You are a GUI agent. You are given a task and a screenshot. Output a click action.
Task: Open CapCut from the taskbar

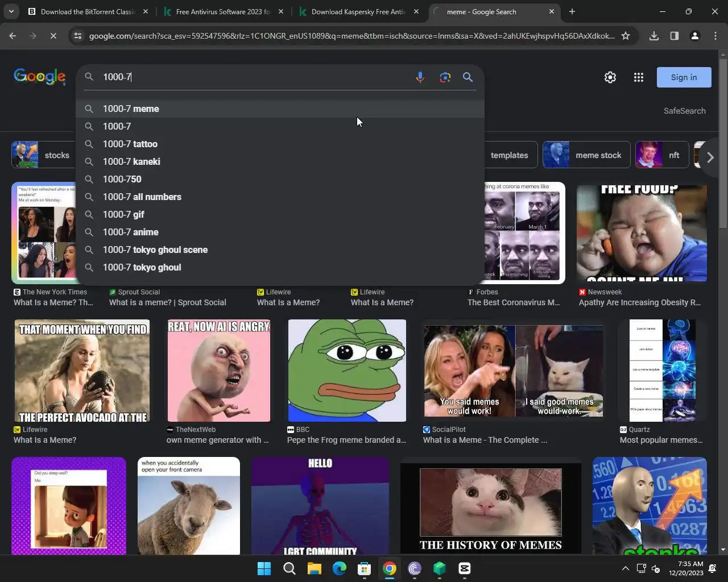(464, 568)
